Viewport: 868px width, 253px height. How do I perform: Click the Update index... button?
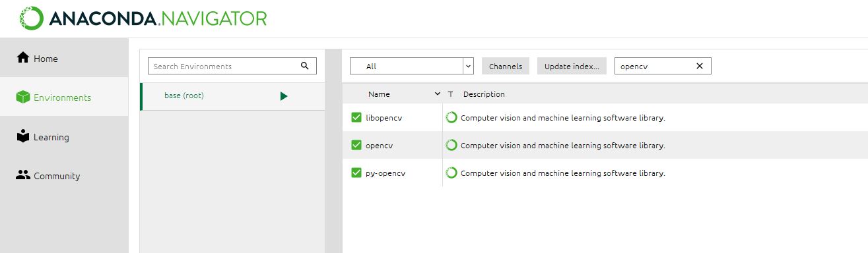tap(572, 66)
